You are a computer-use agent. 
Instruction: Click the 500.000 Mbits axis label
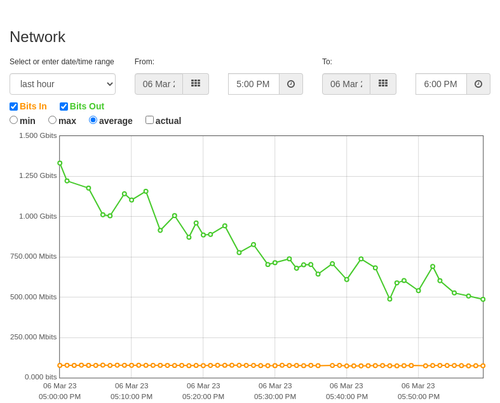pyautogui.click(x=33, y=297)
